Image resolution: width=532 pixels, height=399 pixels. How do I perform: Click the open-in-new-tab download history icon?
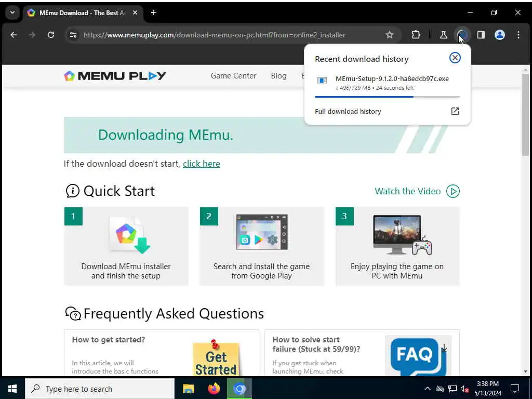tap(455, 111)
